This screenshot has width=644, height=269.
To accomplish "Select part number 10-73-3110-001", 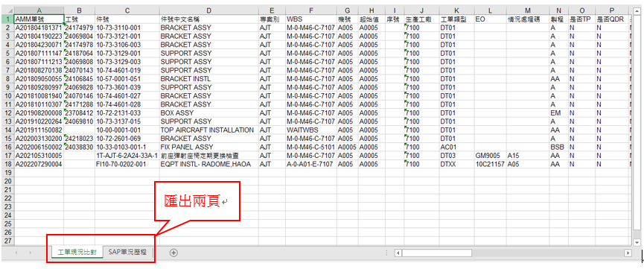I will pos(127,28).
